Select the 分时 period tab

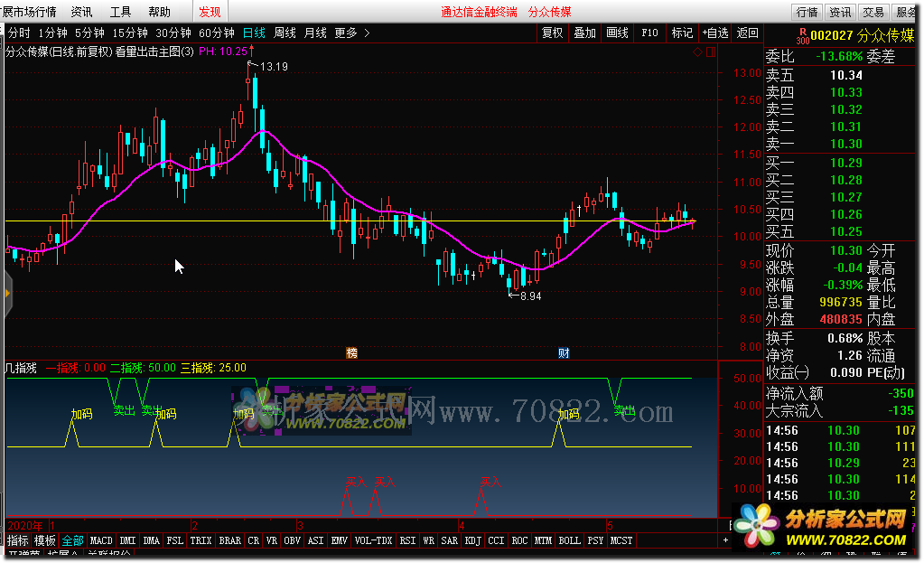(19, 33)
